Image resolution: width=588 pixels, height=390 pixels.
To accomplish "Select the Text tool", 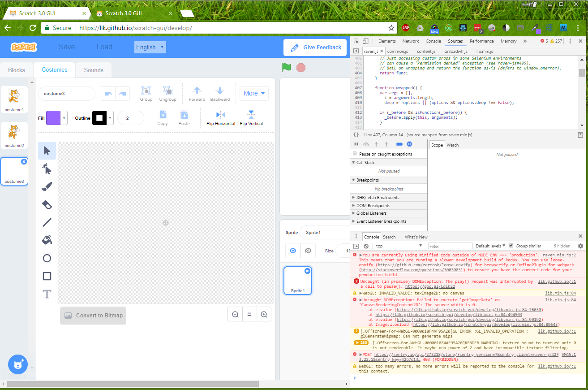I will pyautogui.click(x=47, y=294).
